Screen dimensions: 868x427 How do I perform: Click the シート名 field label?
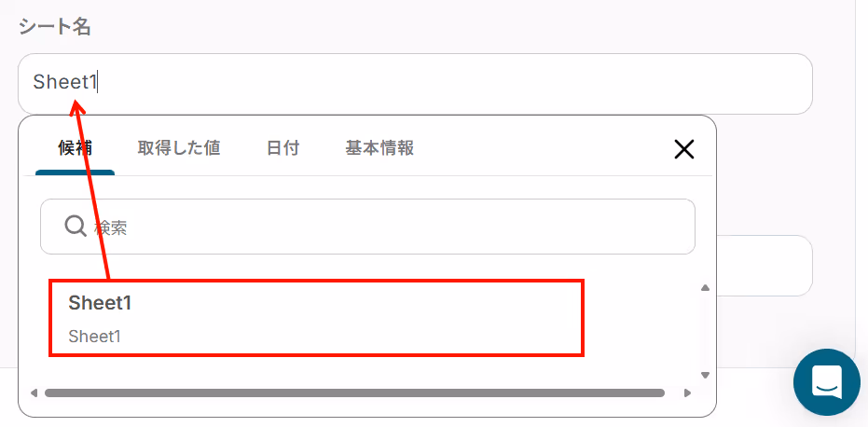pos(55,27)
